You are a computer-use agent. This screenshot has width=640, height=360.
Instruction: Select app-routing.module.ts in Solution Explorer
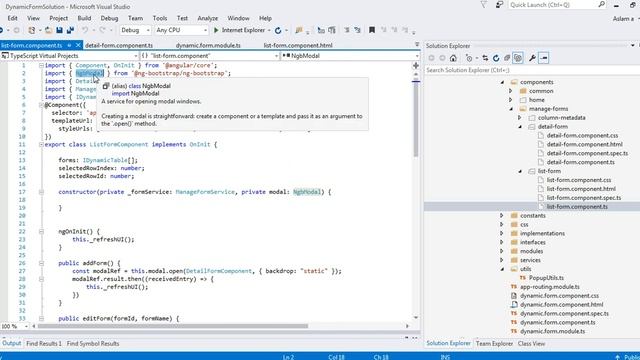(x=549, y=287)
